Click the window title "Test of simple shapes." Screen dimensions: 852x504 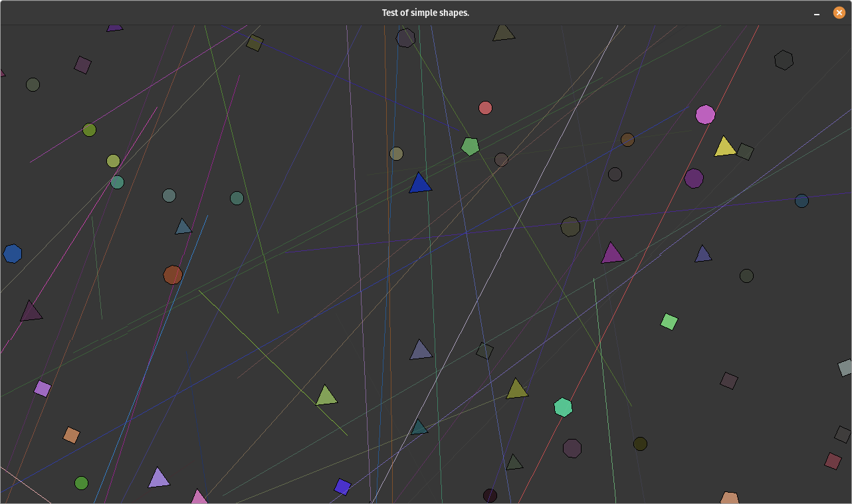[x=425, y=13]
